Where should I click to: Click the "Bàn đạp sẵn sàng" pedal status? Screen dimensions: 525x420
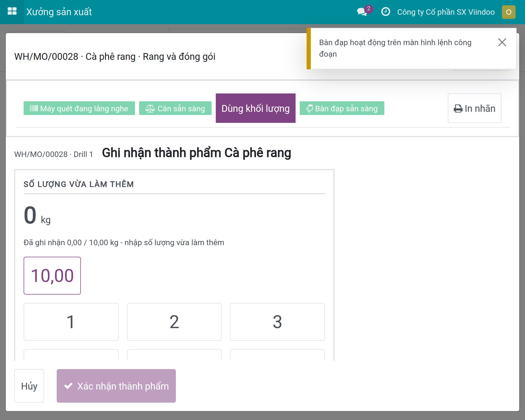[342, 108]
